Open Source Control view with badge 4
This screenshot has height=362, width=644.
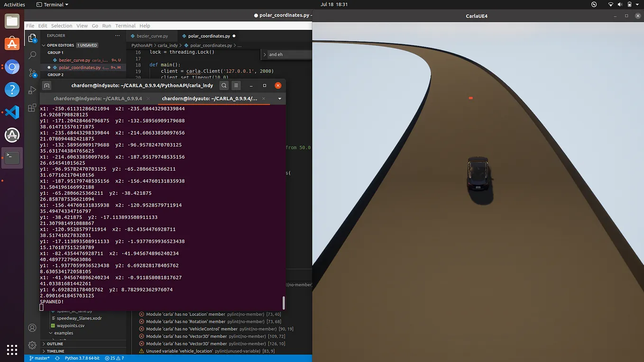click(32, 73)
